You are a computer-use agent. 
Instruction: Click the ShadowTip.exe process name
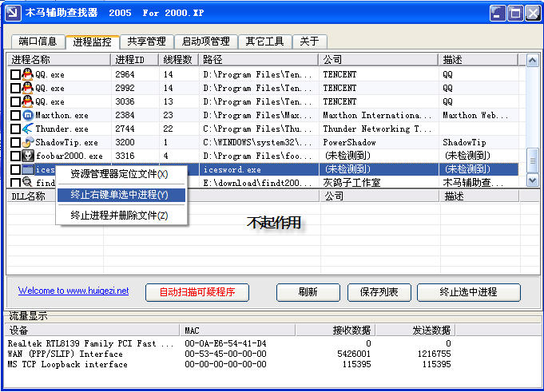(66, 142)
